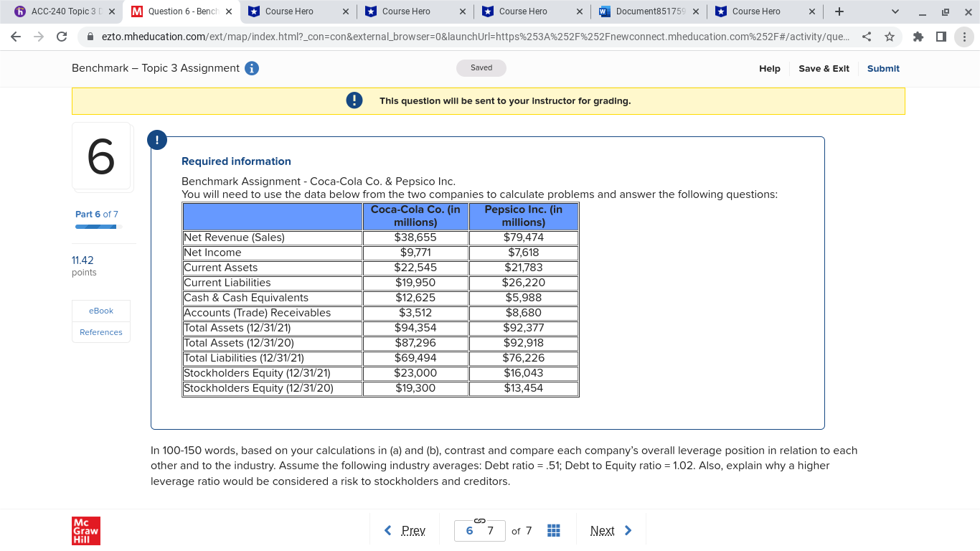Image resolution: width=980 pixels, height=551 pixels.
Task: Bookmark this page with the star icon
Action: pyautogui.click(x=890, y=37)
